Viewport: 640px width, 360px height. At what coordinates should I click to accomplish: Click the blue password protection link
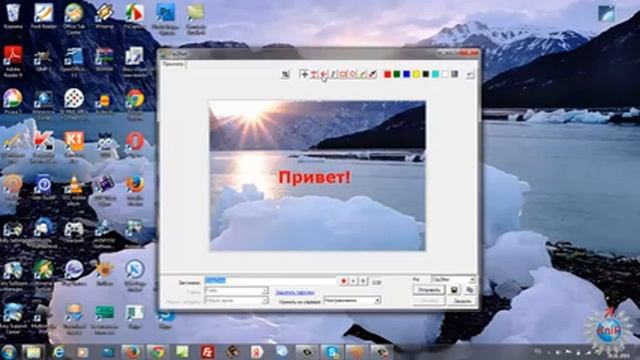point(294,292)
